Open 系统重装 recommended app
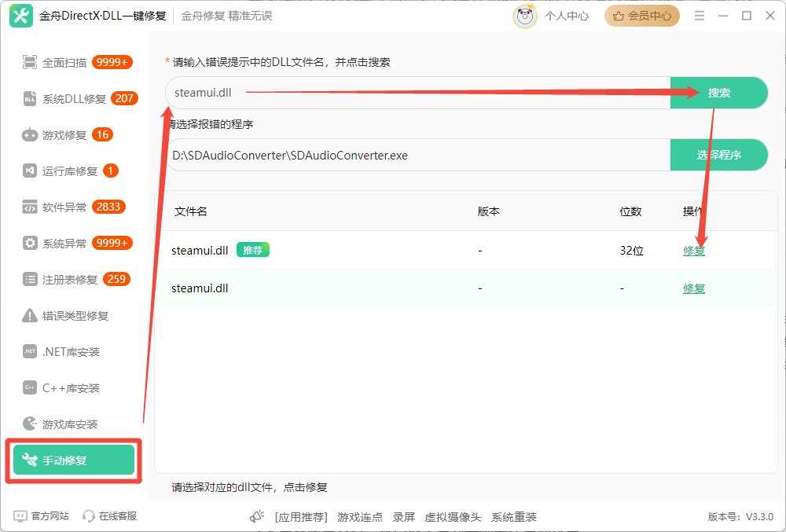786x532 pixels. 514,517
